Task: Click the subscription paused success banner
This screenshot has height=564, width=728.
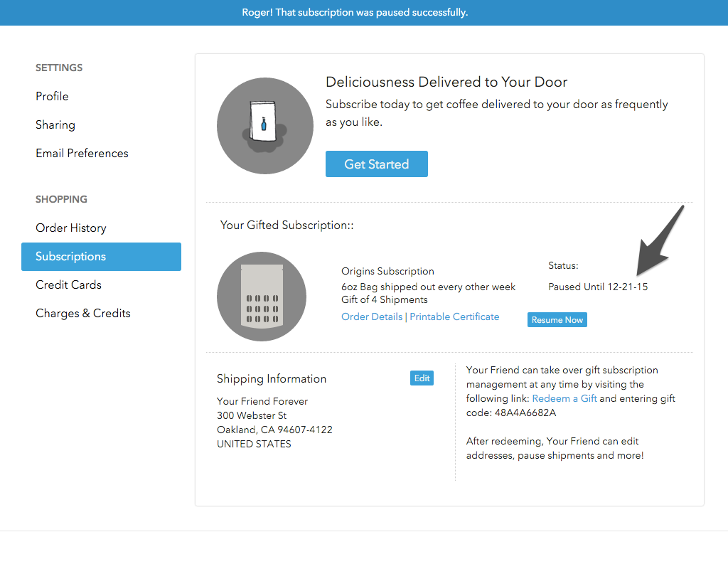Action: pyautogui.click(x=364, y=13)
